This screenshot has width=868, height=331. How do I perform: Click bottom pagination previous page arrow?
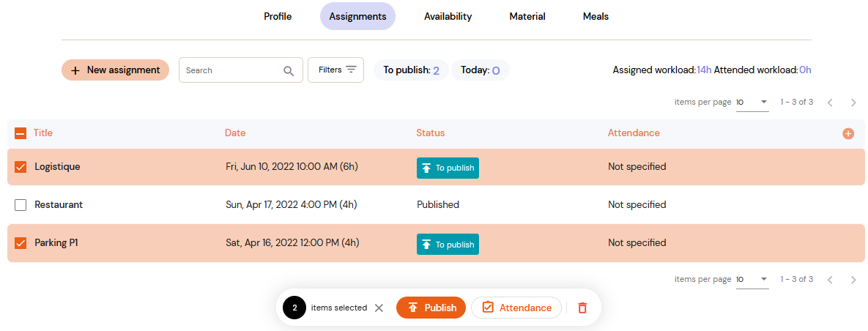coord(830,280)
